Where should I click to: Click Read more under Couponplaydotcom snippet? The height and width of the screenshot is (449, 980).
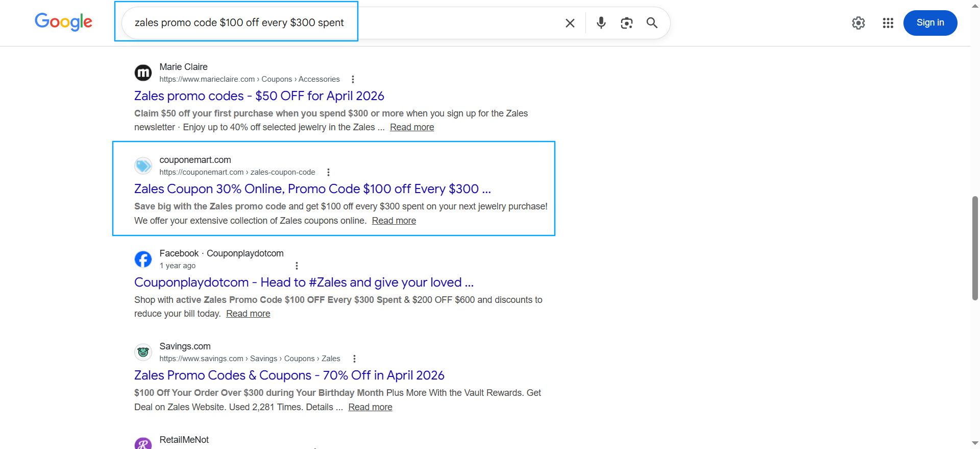pyautogui.click(x=248, y=314)
